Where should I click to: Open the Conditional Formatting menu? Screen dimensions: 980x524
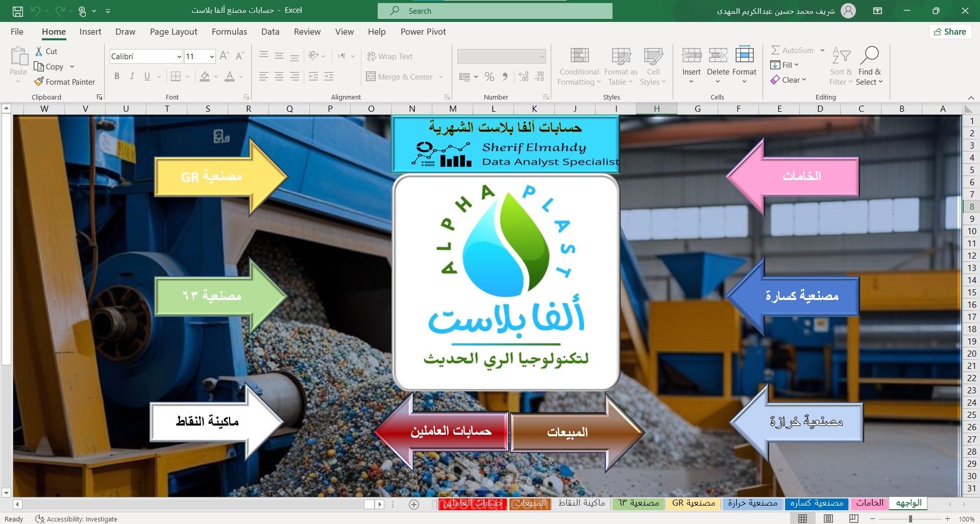[x=579, y=67]
